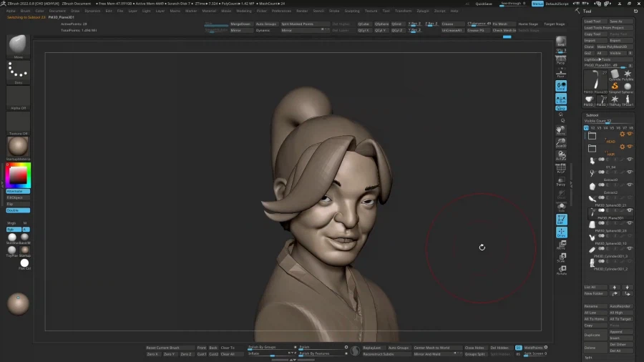Pick a color from the color picker square
The width and height of the screenshot is (644, 362).
pos(18,175)
